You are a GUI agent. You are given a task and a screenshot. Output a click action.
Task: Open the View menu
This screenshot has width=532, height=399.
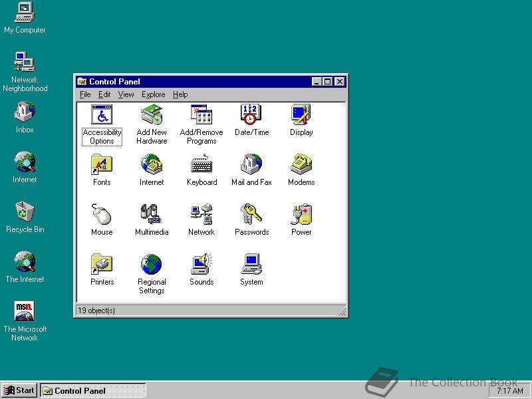(x=126, y=94)
